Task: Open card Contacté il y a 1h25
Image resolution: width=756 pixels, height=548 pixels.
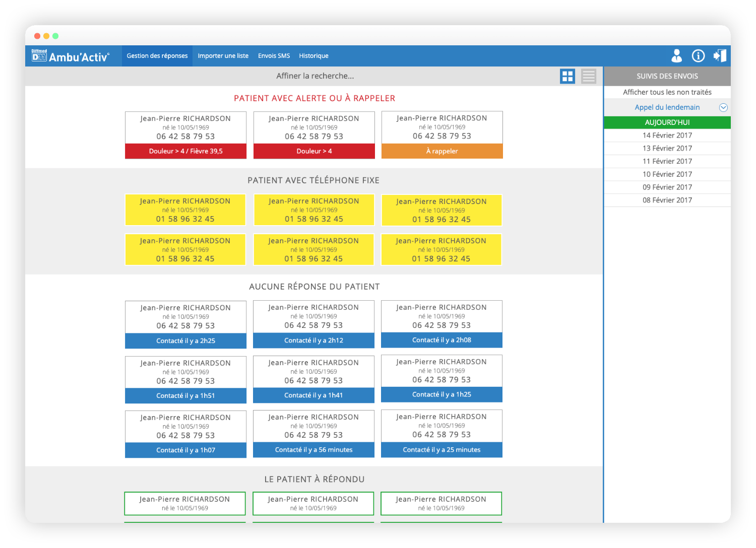Action: [442, 378]
